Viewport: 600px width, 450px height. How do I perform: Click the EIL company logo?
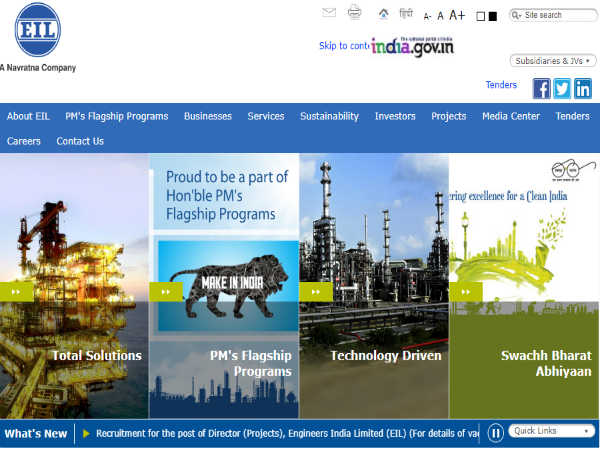38,32
